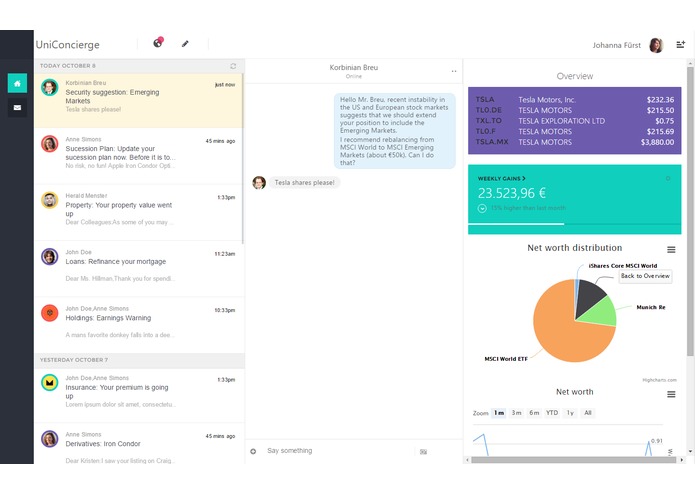Open Anne Simons Sucession Plan message
This screenshot has width=695, height=494.
[139, 156]
